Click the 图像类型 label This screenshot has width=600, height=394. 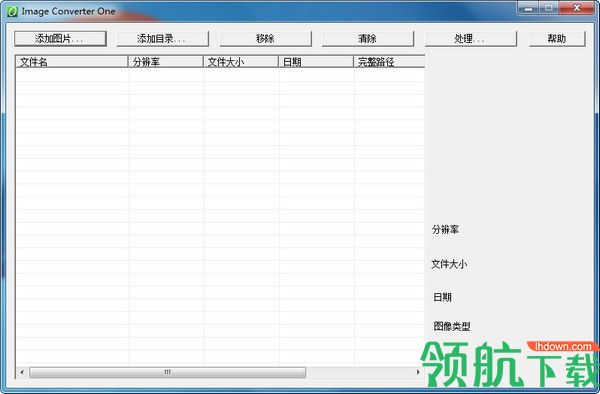[452, 326]
